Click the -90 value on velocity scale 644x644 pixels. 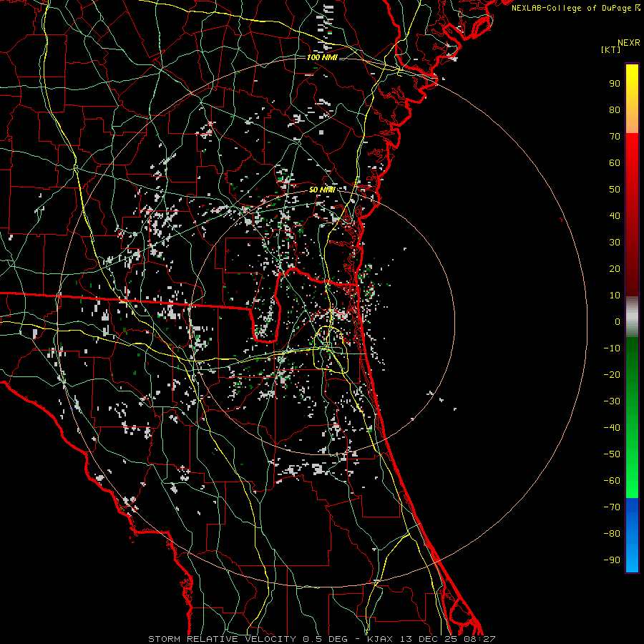point(612,560)
